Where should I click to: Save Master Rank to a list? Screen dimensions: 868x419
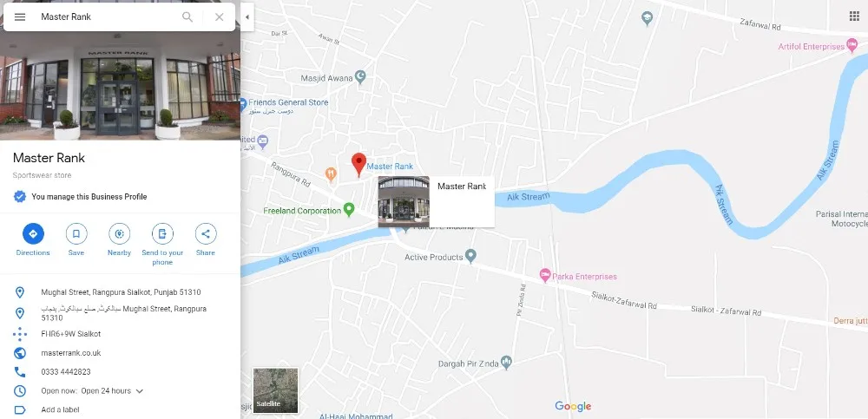pos(76,240)
